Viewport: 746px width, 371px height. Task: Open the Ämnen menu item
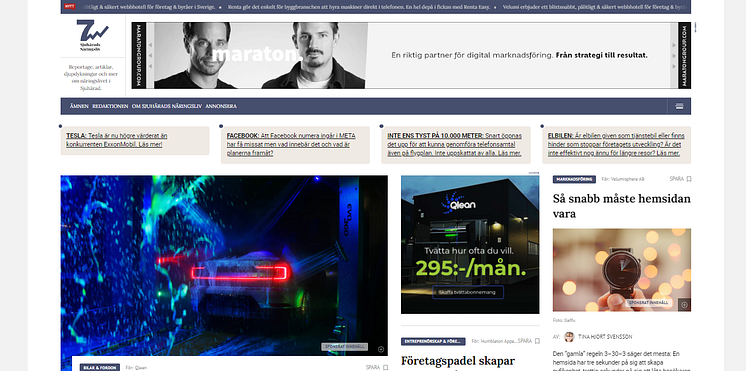79,106
